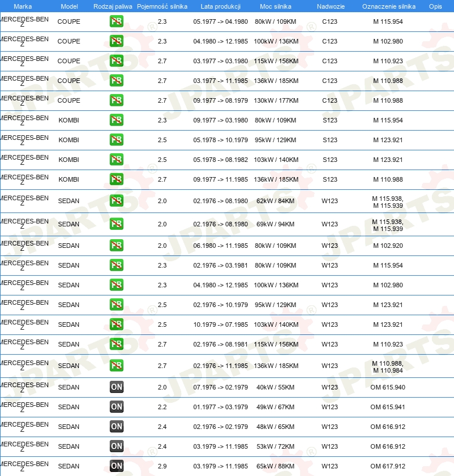Click the 62kW / 84KM power value
Viewport: 454px width, 476px height.
point(275,201)
